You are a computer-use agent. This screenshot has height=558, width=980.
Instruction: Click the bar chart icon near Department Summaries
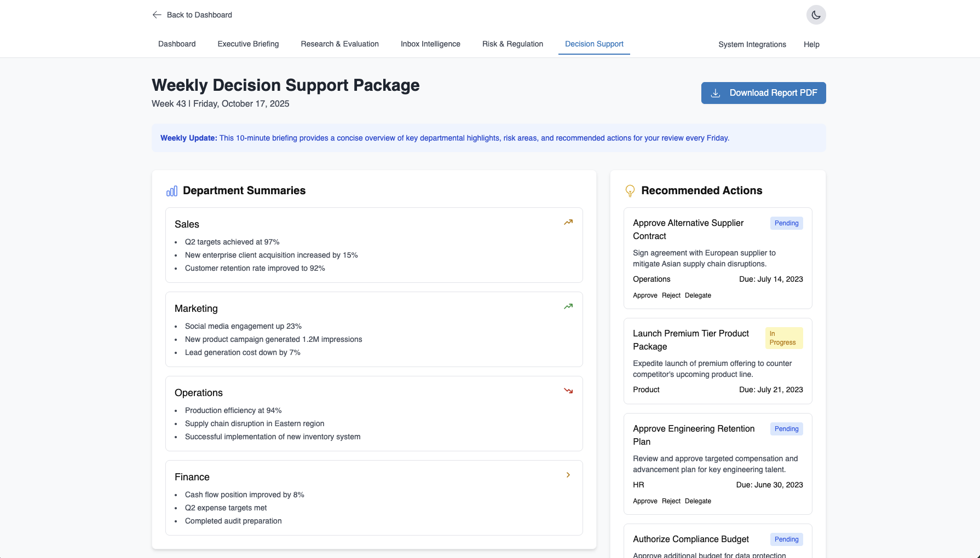tap(171, 190)
